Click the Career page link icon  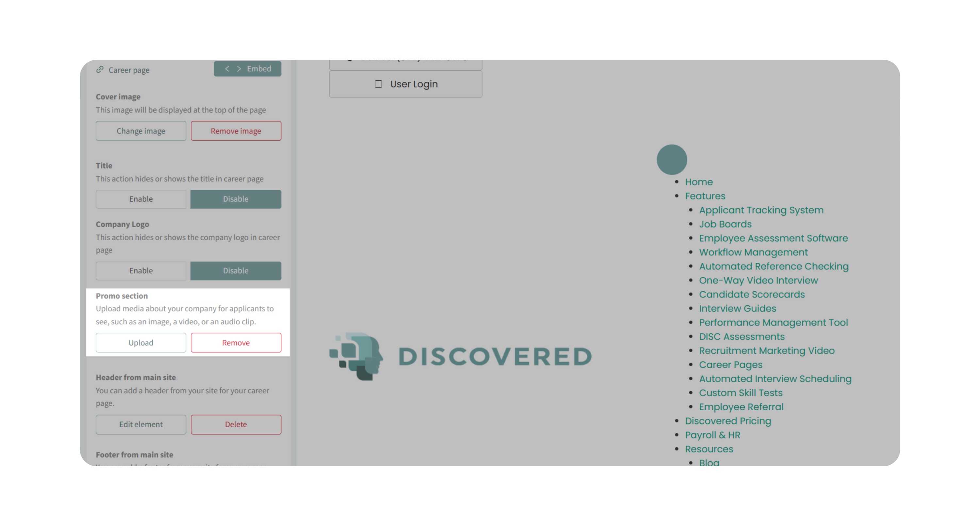pyautogui.click(x=100, y=70)
